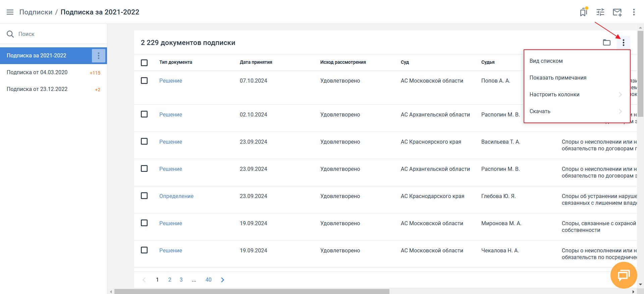Open the top header three-dot menu
Viewport: 644px width, 294px height.
pos(634,12)
